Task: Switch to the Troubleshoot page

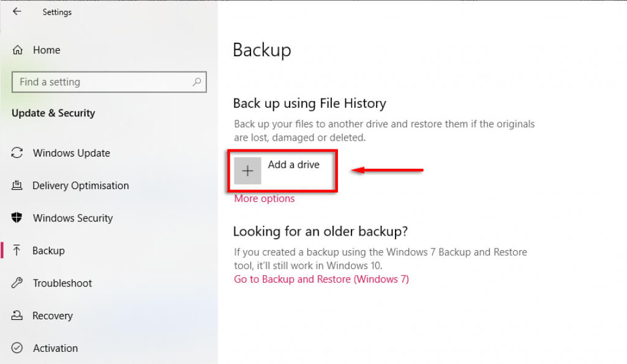Action: point(62,283)
